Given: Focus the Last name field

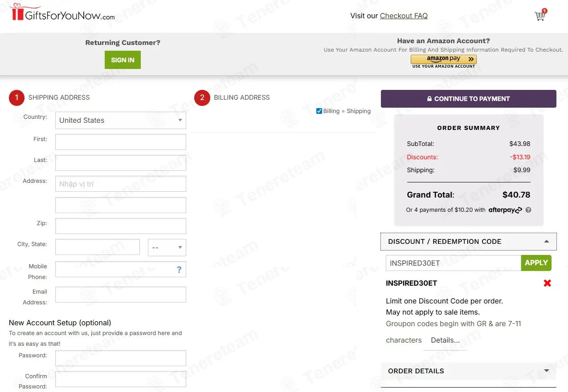Looking at the screenshot, I should click(x=121, y=163).
